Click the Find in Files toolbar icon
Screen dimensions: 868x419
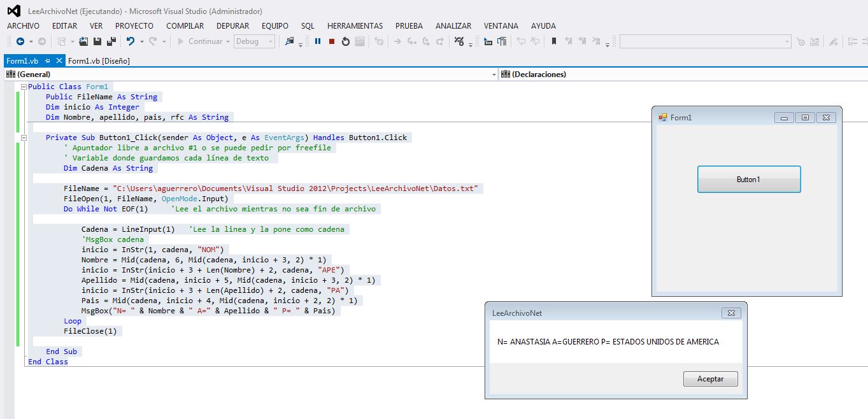[x=290, y=41]
